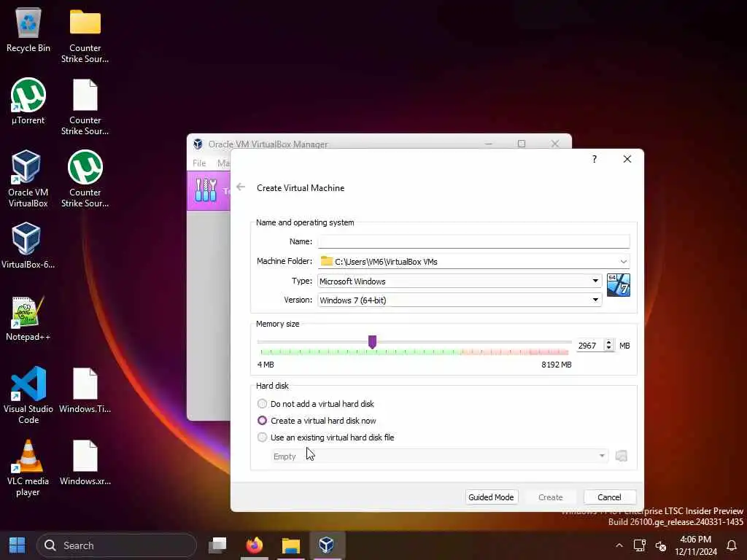Open the Type dropdown showing Microsoft Windows

(460, 281)
